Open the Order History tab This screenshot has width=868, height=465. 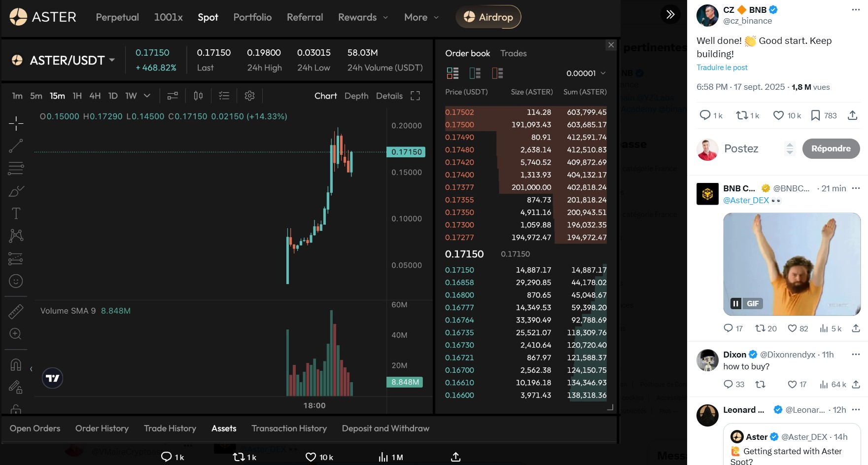pos(102,429)
